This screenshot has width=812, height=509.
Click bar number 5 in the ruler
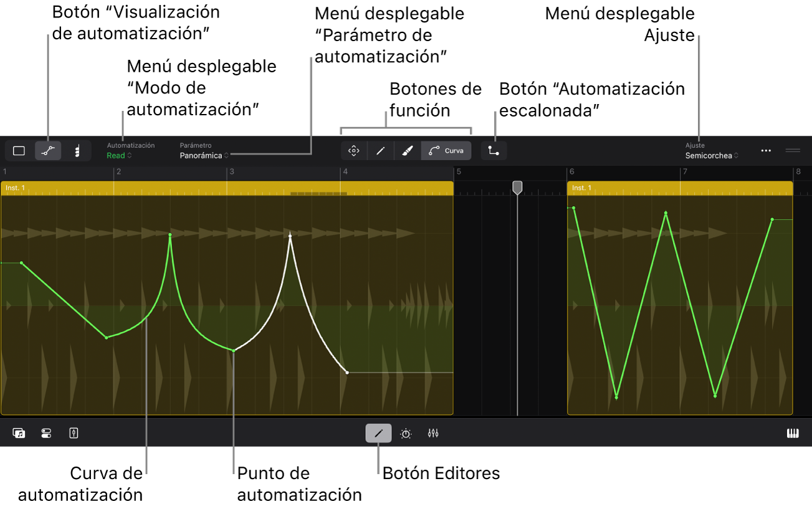458,171
